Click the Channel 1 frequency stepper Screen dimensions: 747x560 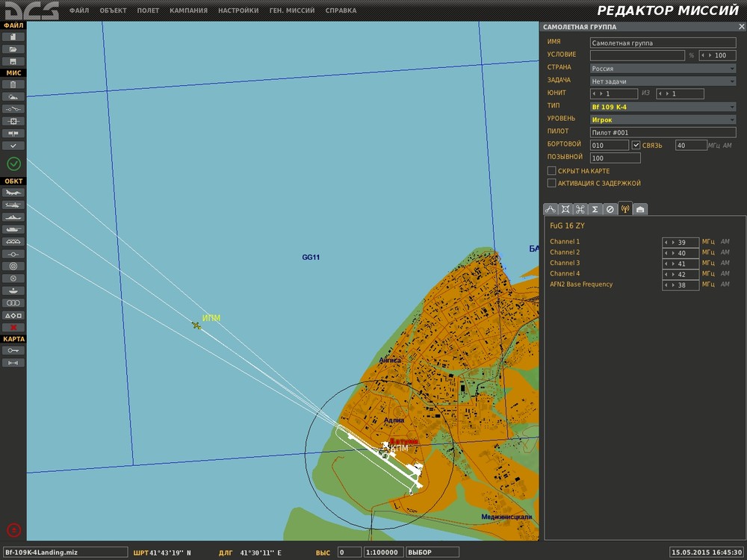coord(681,242)
